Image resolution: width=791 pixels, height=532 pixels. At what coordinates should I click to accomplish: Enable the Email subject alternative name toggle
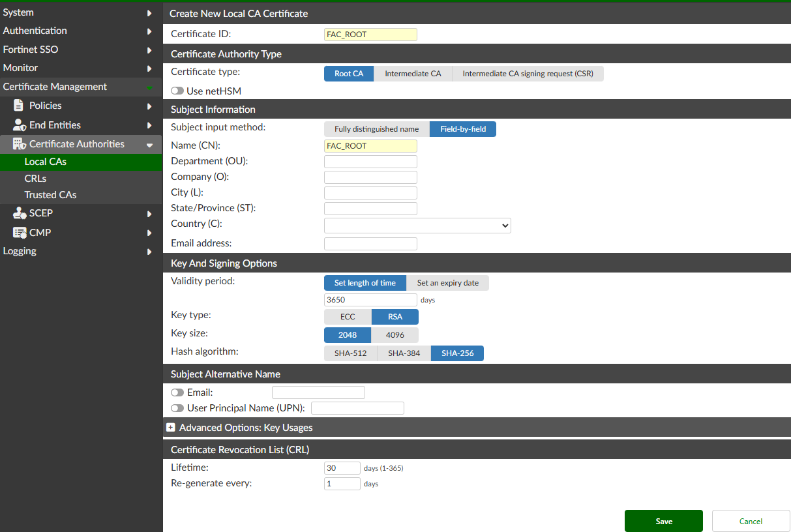pos(177,392)
